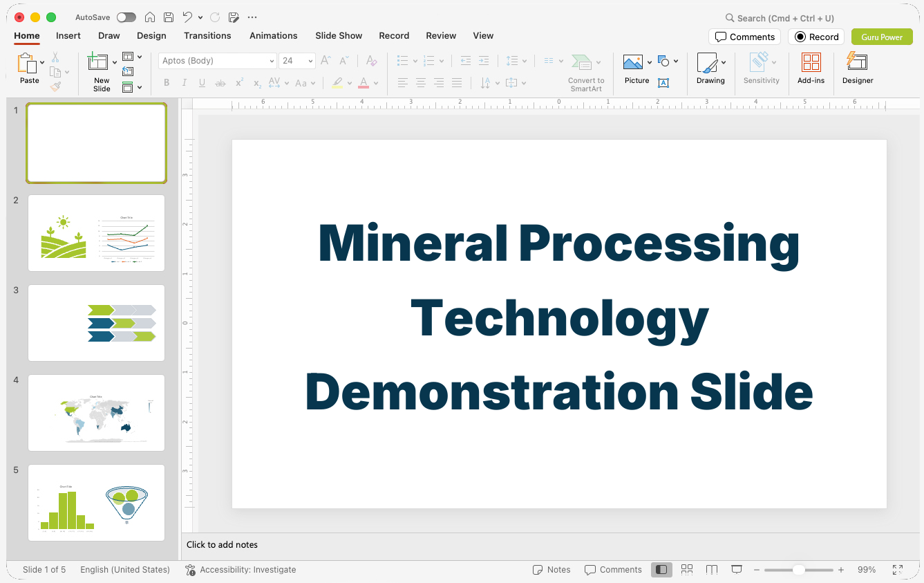The image size is (924, 583).
Task: Click the Decrease Font Size icon
Action: 343,61
